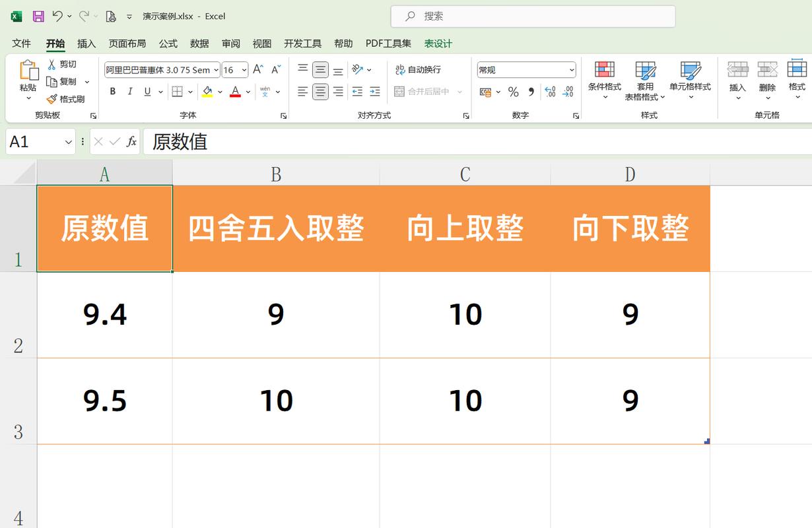The height and width of the screenshot is (528, 812).
Task: Toggle center horizontal alignment
Action: click(320, 92)
